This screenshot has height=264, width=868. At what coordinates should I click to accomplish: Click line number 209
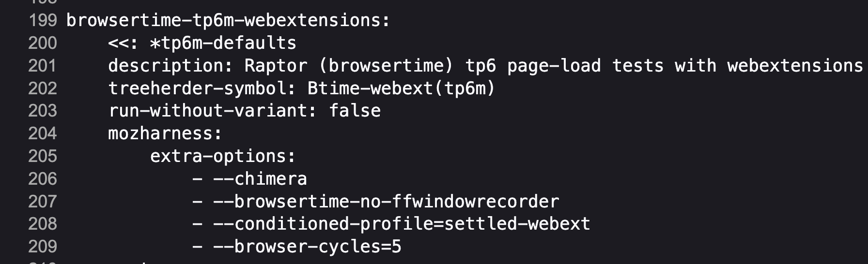point(43,247)
